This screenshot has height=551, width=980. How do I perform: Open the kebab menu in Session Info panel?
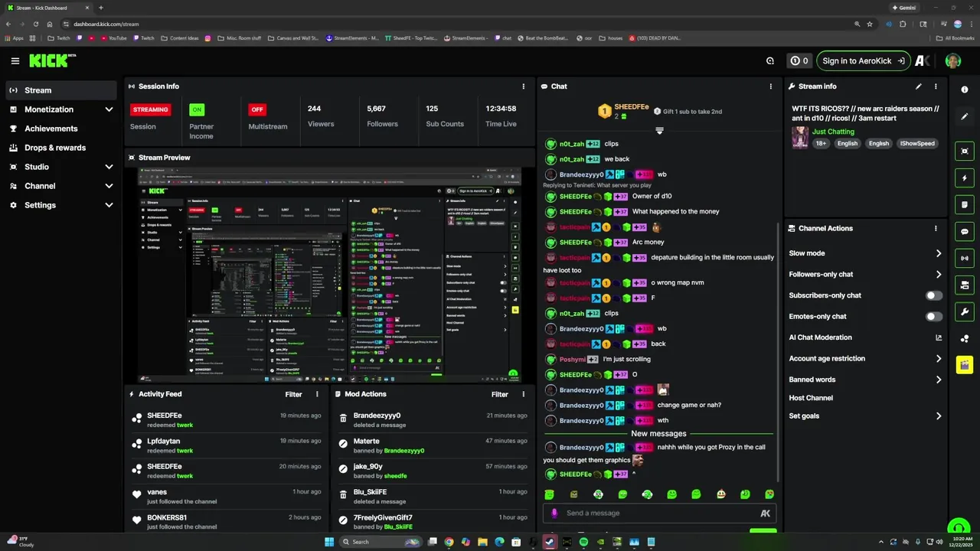(524, 86)
